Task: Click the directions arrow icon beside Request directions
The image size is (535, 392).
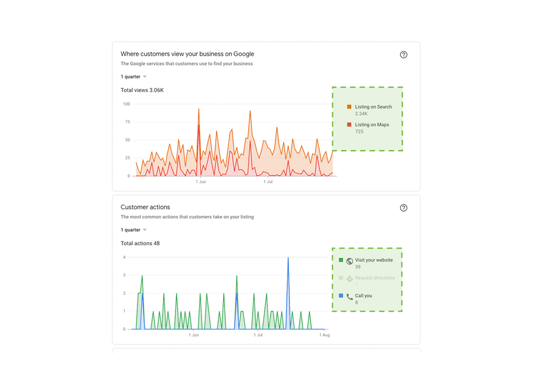Action: (x=350, y=278)
